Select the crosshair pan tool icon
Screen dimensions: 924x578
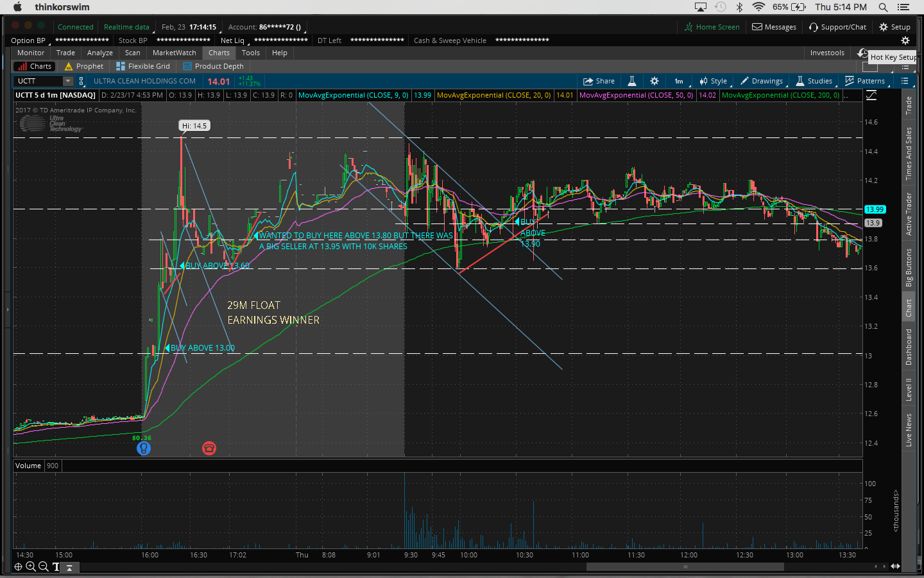(x=18, y=566)
